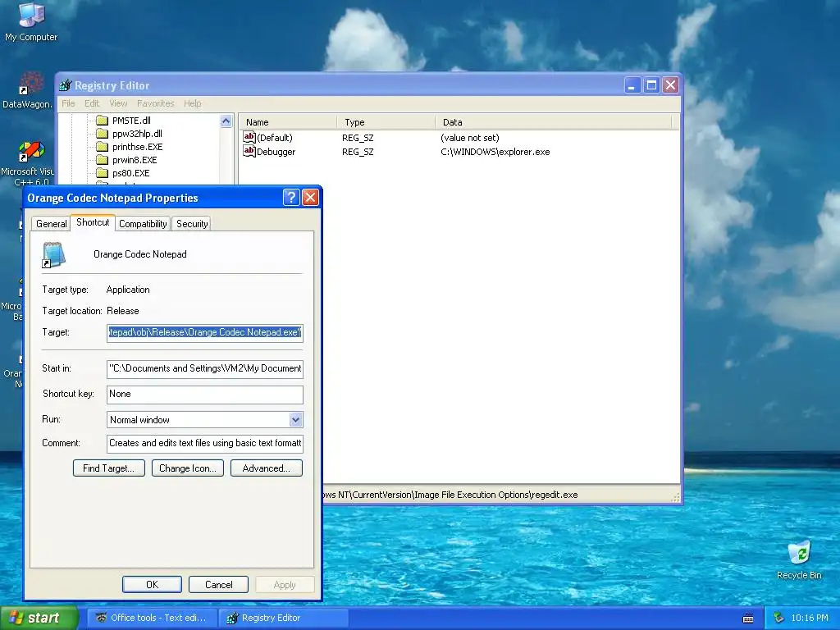This screenshot has width=840, height=630.
Task: Select the ps80.EXE folder icon
Action: (102, 173)
